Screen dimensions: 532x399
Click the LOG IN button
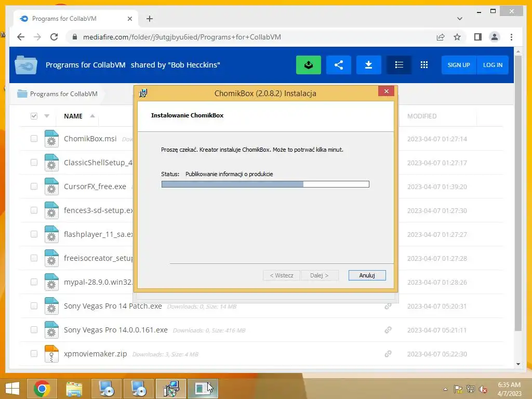pyautogui.click(x=493, y=65)
